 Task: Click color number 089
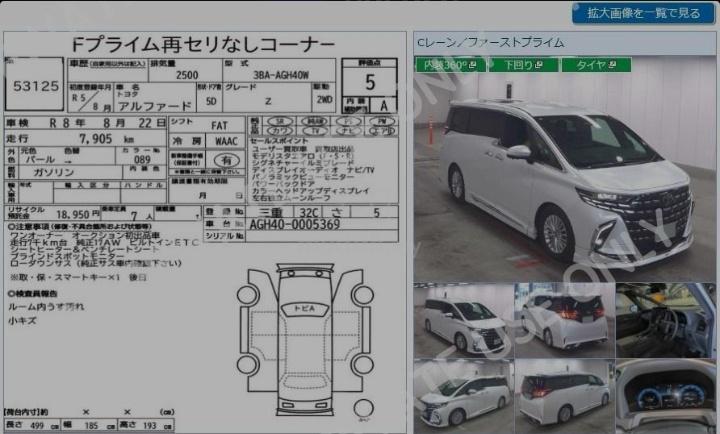[x=142, y=159]
